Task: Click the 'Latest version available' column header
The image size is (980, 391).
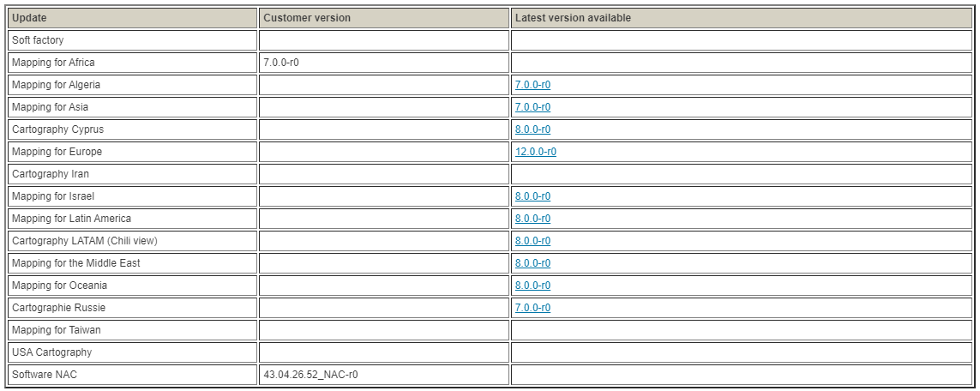Action: pos(742,18)
